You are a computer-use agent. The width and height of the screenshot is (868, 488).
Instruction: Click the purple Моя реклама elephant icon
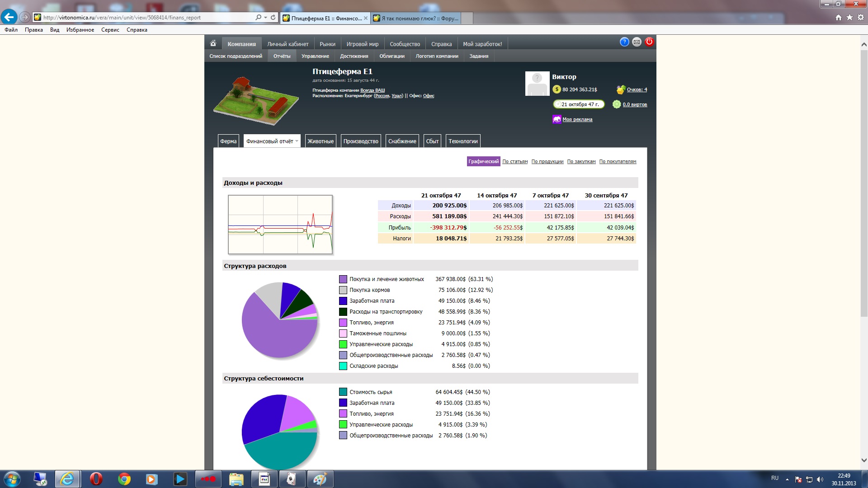pyautogui.click(x=557, y=119)
